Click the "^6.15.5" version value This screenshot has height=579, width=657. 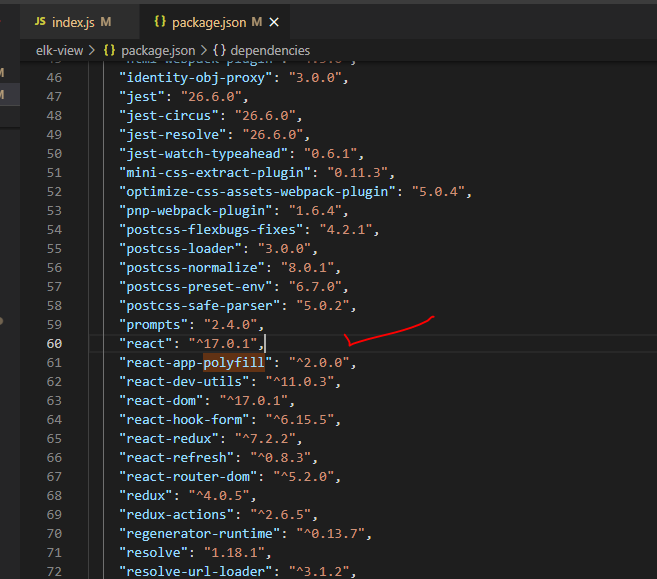[300, 420]
